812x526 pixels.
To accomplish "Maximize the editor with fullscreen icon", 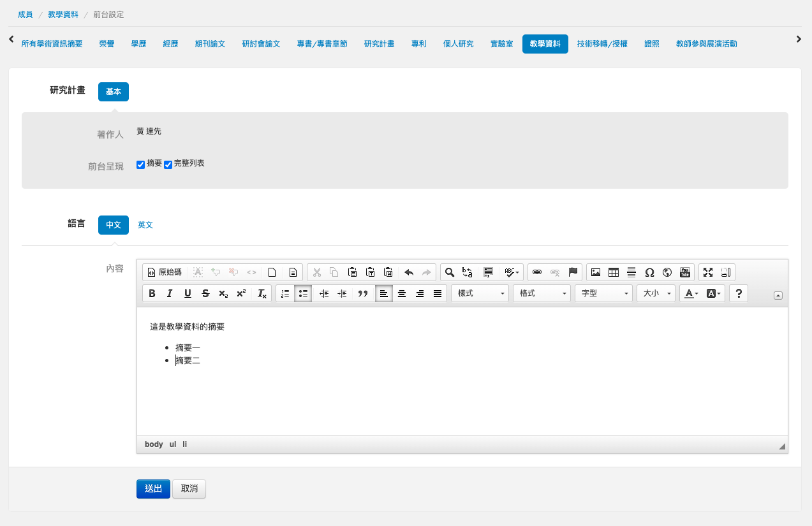I will (708, 272).
